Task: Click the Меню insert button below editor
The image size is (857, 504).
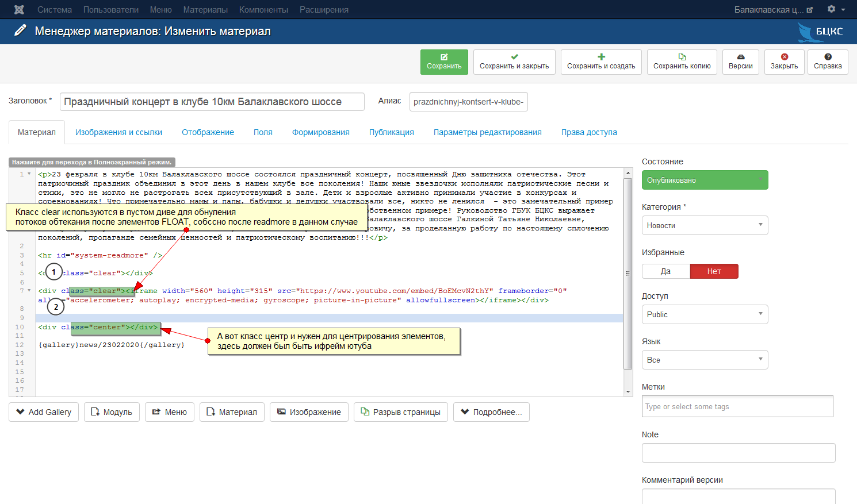Action: click(x=170, y=412)
